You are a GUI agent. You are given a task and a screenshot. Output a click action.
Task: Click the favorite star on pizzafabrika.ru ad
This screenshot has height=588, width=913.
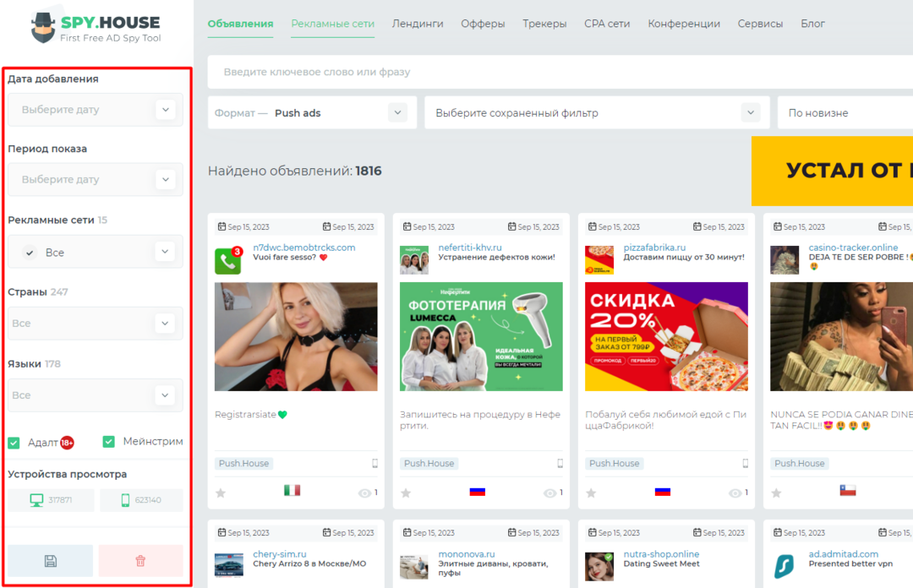[x=591, y=493]
